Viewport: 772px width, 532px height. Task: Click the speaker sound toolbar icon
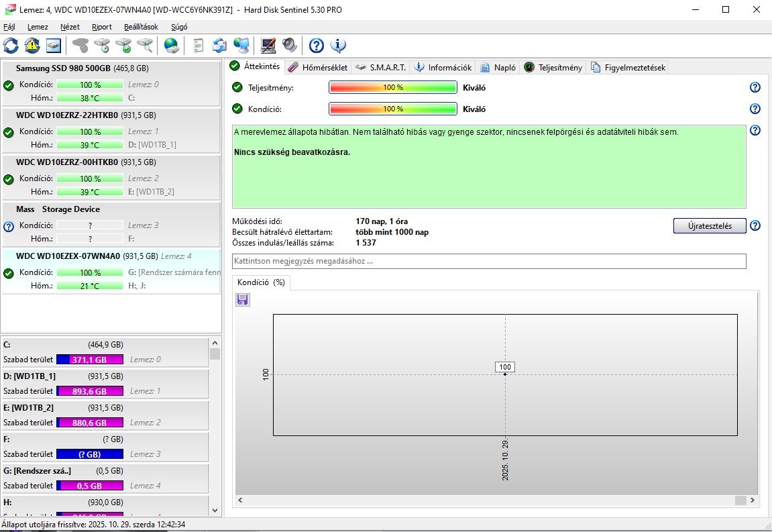click(290, 46)
